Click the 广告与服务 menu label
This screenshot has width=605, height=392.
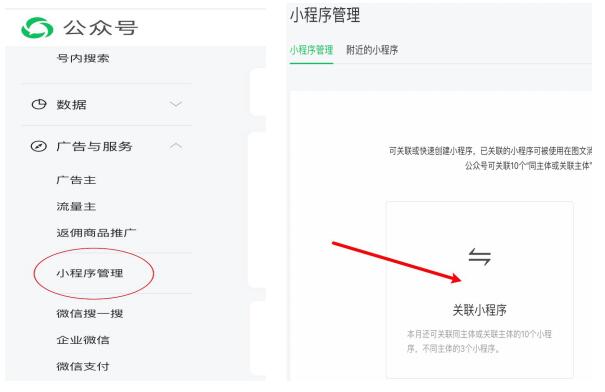pyautogui.click(x=94, y=146)
